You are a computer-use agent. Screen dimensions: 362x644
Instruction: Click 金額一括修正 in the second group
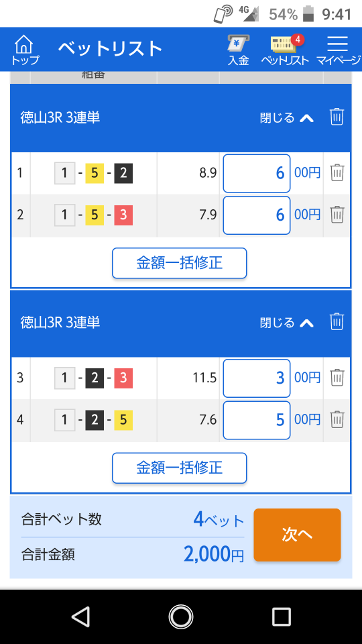180,468
